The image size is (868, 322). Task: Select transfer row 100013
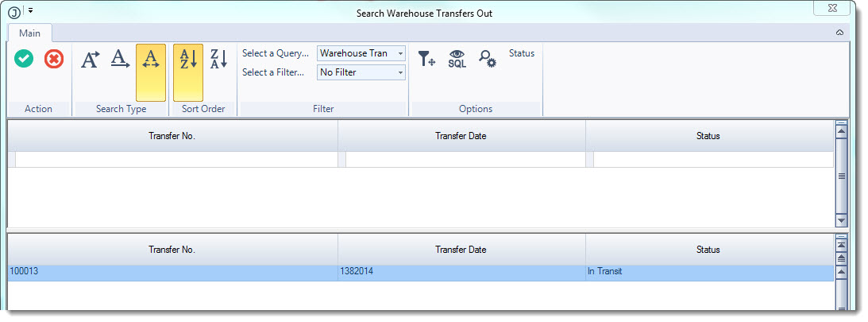(421, 273)
